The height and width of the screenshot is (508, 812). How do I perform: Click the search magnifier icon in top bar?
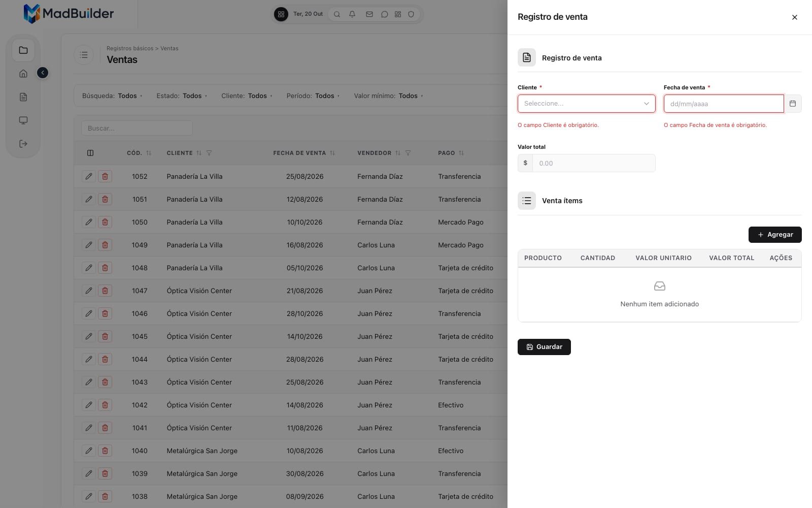pyautogui.click(x=336, y=14)
